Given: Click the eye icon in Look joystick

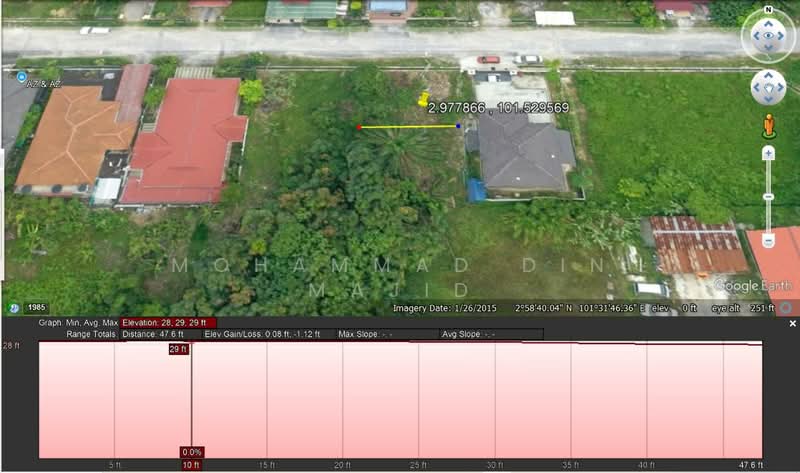Looking at the screenshot, I should [x=768, y=37].
